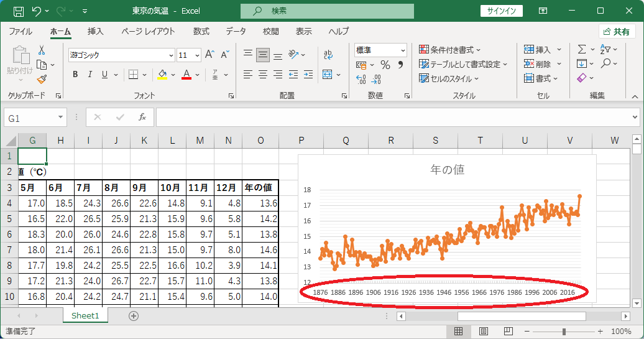Apply cell borders icon
The height and width of the screenshot is (339, 644).
click(x=133, y=75)
